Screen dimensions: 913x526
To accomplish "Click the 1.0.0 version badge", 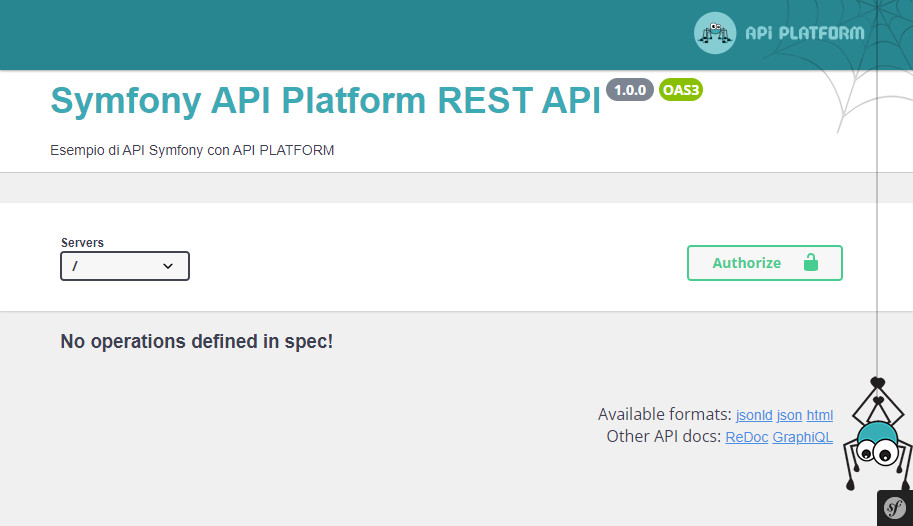I will tap(630, 90).
